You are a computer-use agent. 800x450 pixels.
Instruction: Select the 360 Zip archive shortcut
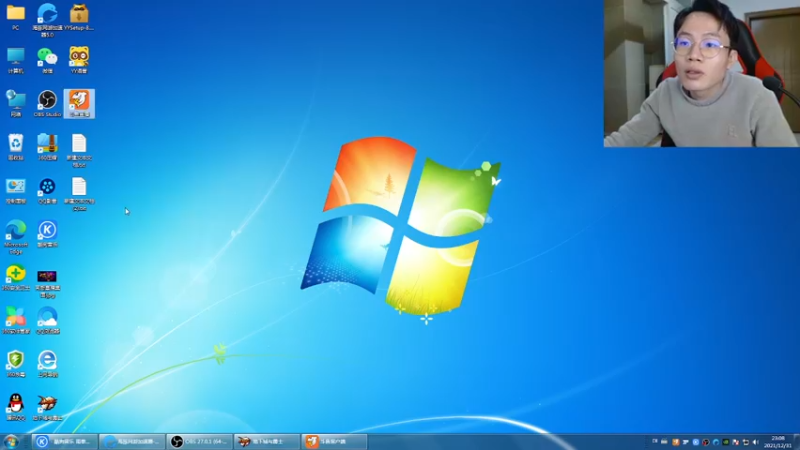click(x=47, y=147)
